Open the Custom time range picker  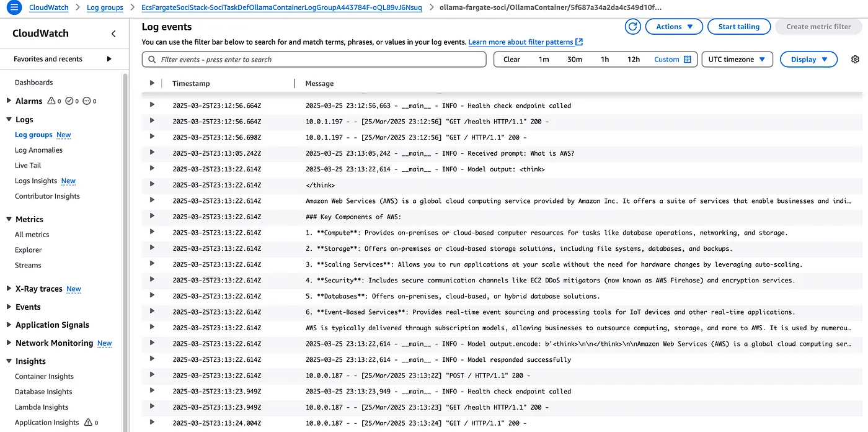click(x=673, y=60)
